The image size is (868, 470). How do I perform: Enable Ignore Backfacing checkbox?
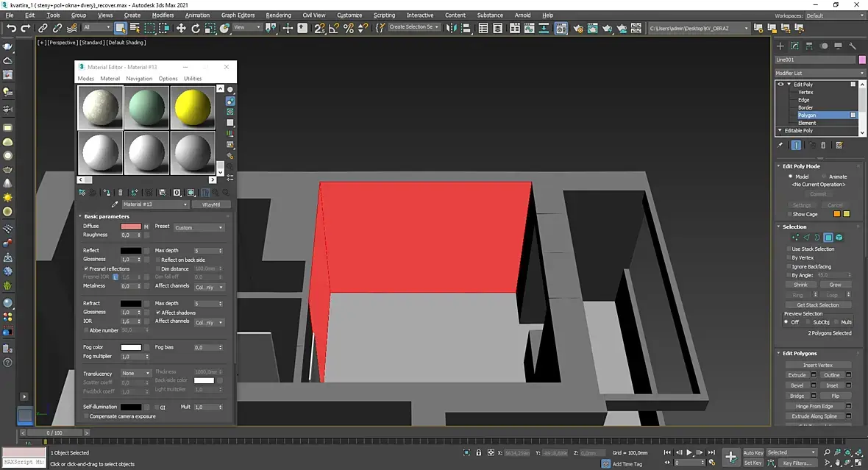pyautogui.click(x=789, y=266)
